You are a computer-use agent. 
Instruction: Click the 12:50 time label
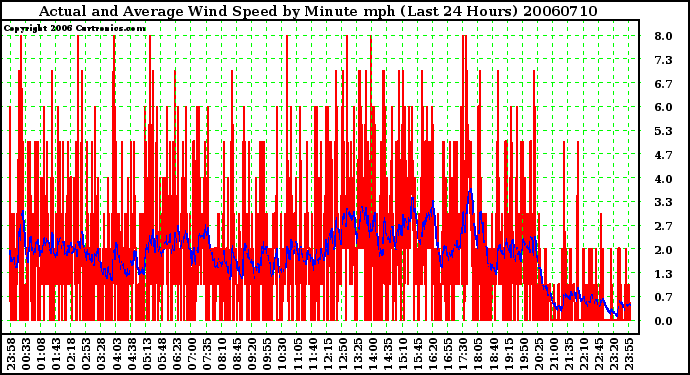click(342, 354)
